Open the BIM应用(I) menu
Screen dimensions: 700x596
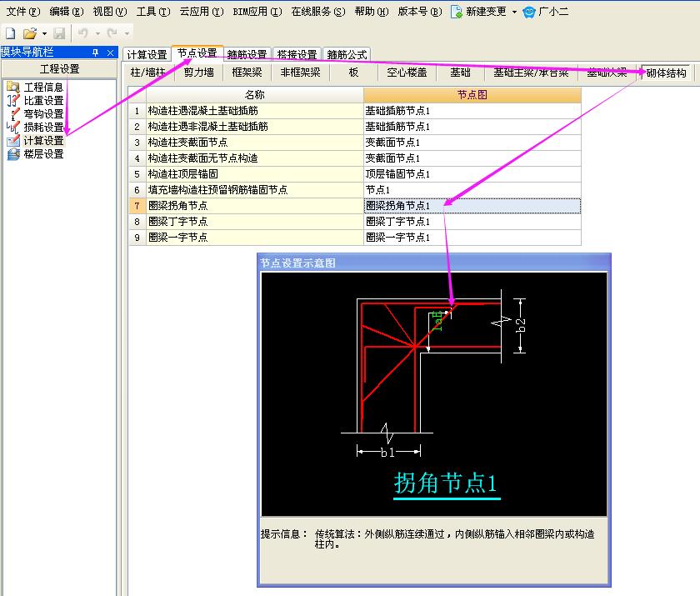click(257, 12)
